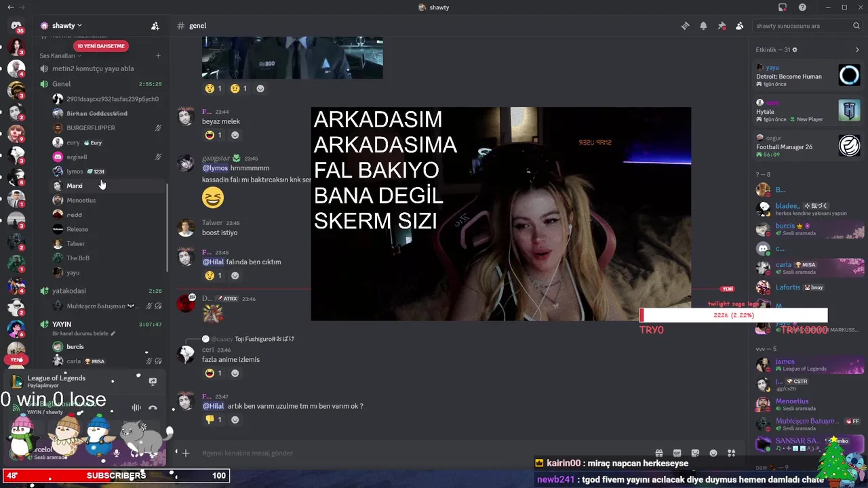Click carla in the member list
The height and width of the screenshot is (488, 868).
(x=808, y=268)
